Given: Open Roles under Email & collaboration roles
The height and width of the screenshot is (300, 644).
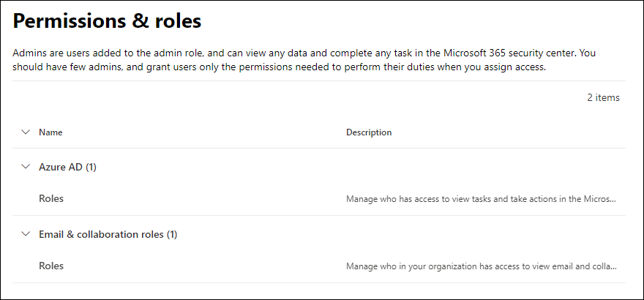Looking at the screenshot, I should (51, 266).
